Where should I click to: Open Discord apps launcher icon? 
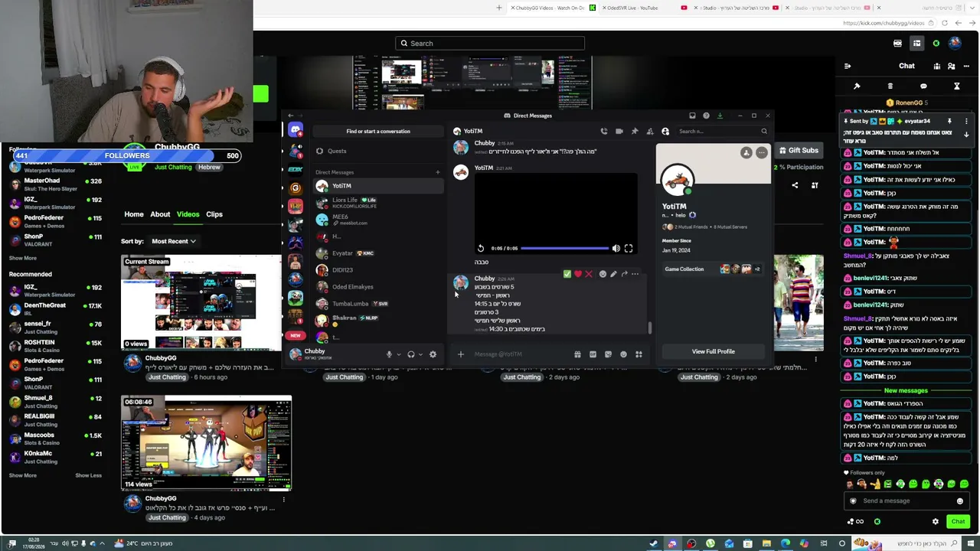coord(639,354)
